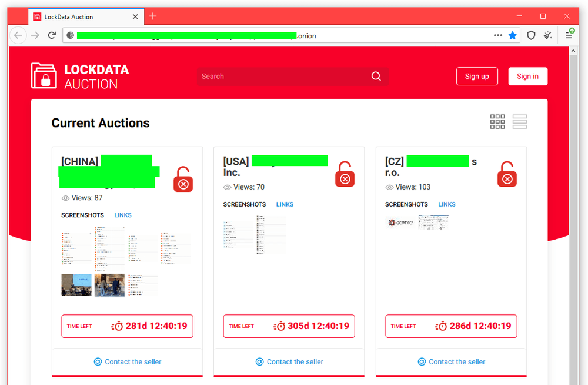Select SCREENSHOTS on the CZ listing
This screenshot has height=385, width=588.
click(x=406, y=204)
